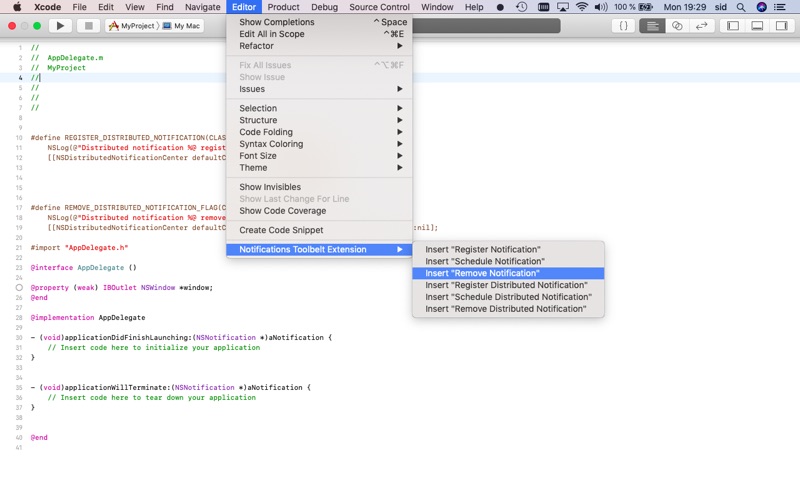
Task: Select Notifications Toolbelt Extension item
Action: 319,249
